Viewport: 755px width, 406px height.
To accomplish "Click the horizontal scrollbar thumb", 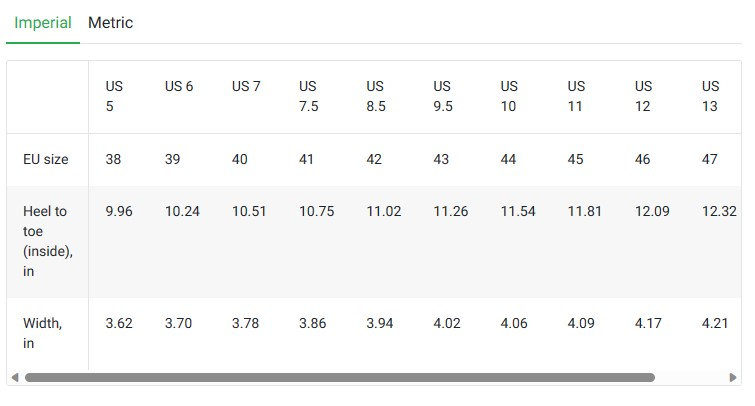I will [x=340, y=377].
